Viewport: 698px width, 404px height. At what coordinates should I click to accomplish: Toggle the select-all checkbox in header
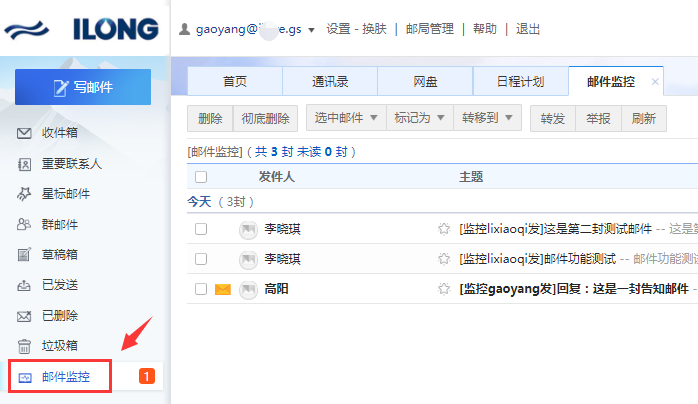[201, 177]
